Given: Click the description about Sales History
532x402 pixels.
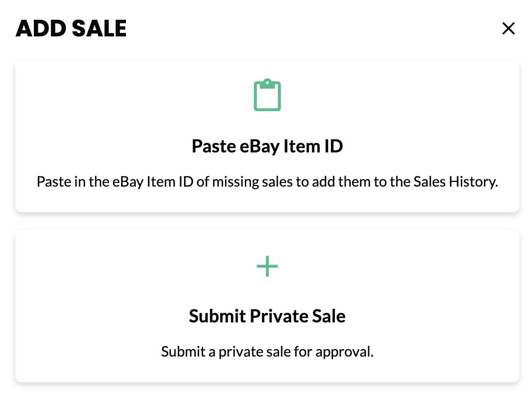Looking at the screenshot, I should tap(267, 182).
